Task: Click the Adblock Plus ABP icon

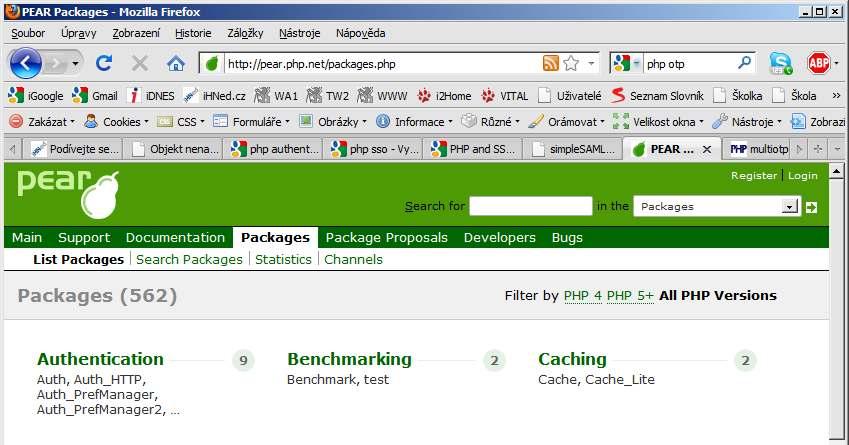Action: tap(818, 63)
